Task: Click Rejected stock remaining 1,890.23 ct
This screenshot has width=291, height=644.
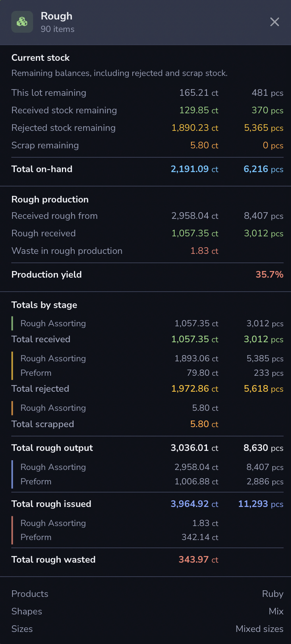Action: click(195, 128)
